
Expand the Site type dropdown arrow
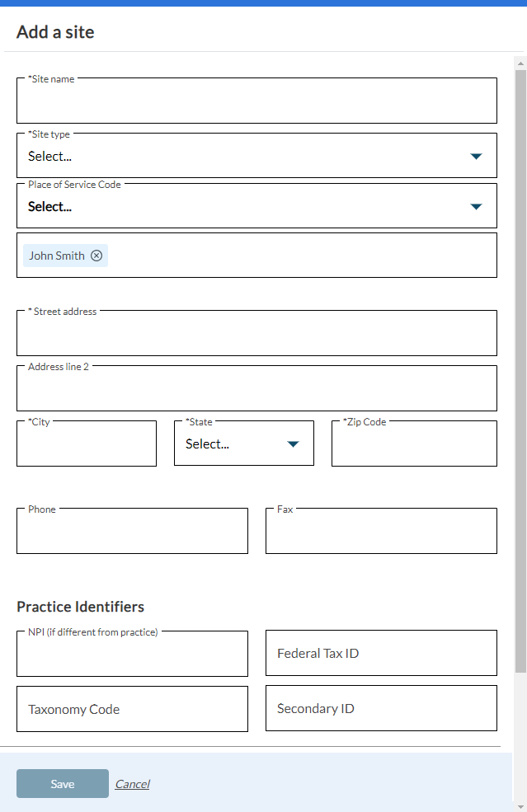[476, 156]
